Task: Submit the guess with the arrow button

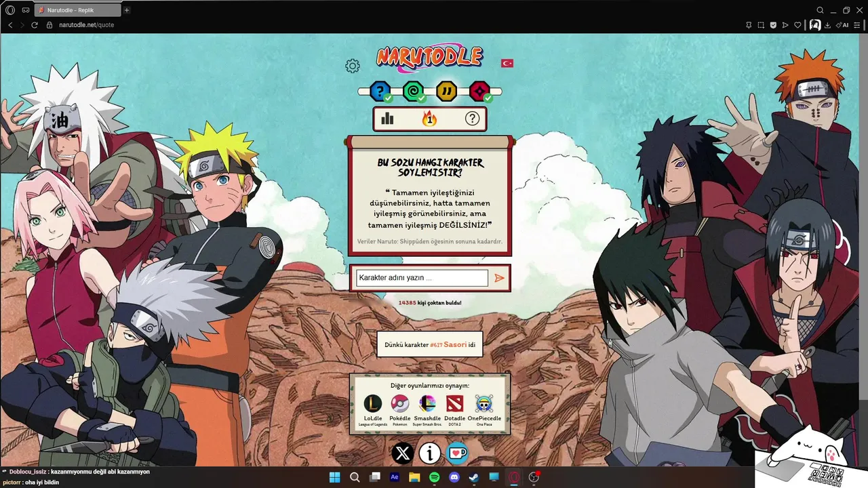Action: (499, 278)
